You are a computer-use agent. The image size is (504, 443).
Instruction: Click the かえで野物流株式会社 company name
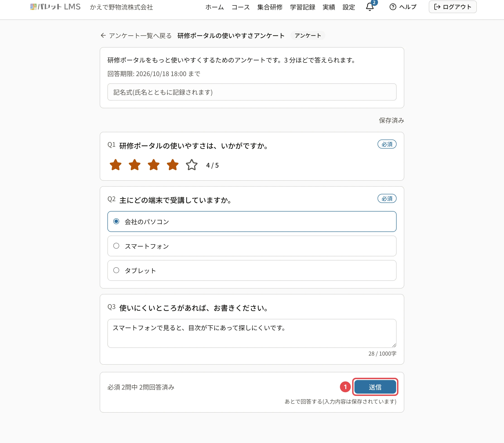point(121,7)
